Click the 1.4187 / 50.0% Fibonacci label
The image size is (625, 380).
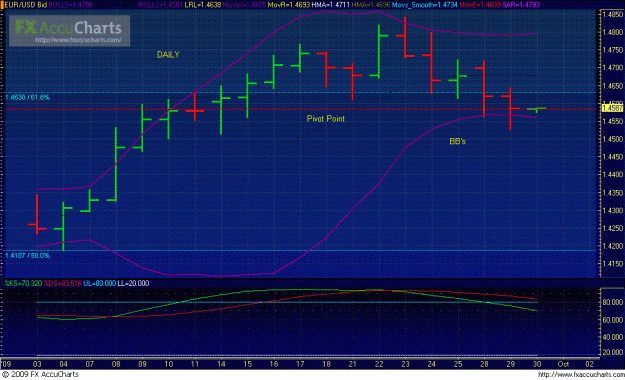coord(27,255)
